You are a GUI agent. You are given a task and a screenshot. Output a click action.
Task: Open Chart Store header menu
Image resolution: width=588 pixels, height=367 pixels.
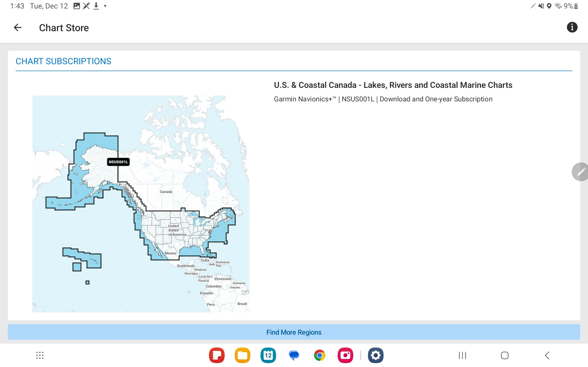pyautogui.click(x=572, y=27)
